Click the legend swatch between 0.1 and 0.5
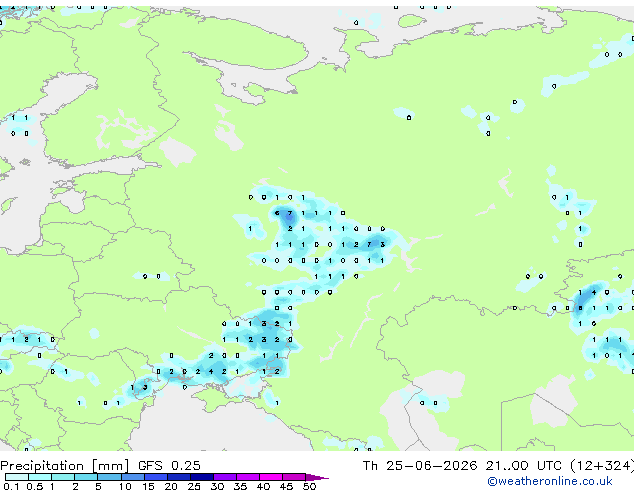This screenshot has width=634, height=490. click(17, 477)
